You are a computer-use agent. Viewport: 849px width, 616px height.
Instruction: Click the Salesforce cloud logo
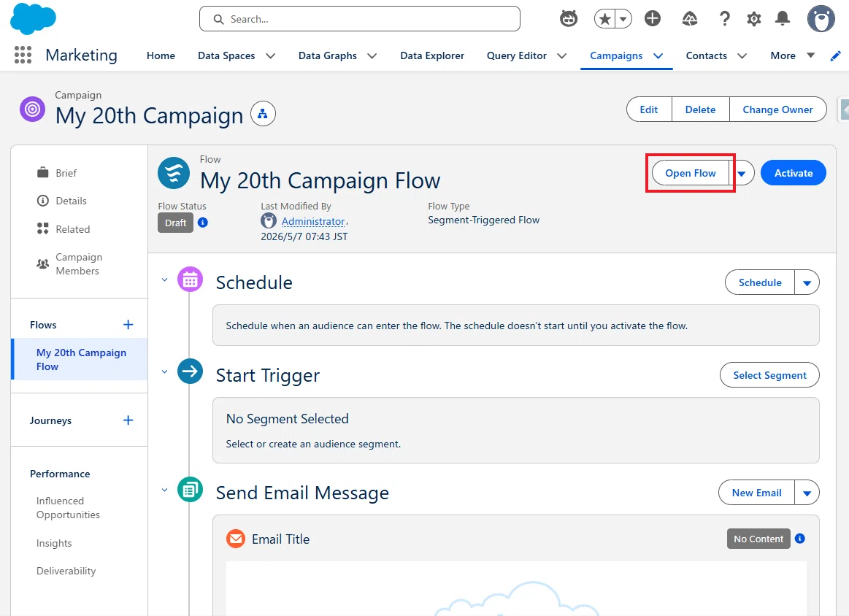point(33,18)
